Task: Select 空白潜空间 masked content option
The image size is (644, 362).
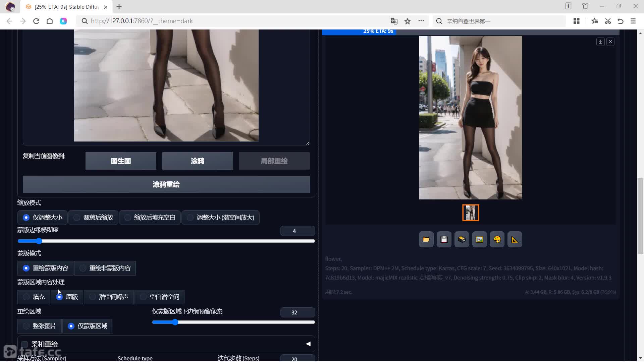Action: pyautogui.click(x=159, y=297)
